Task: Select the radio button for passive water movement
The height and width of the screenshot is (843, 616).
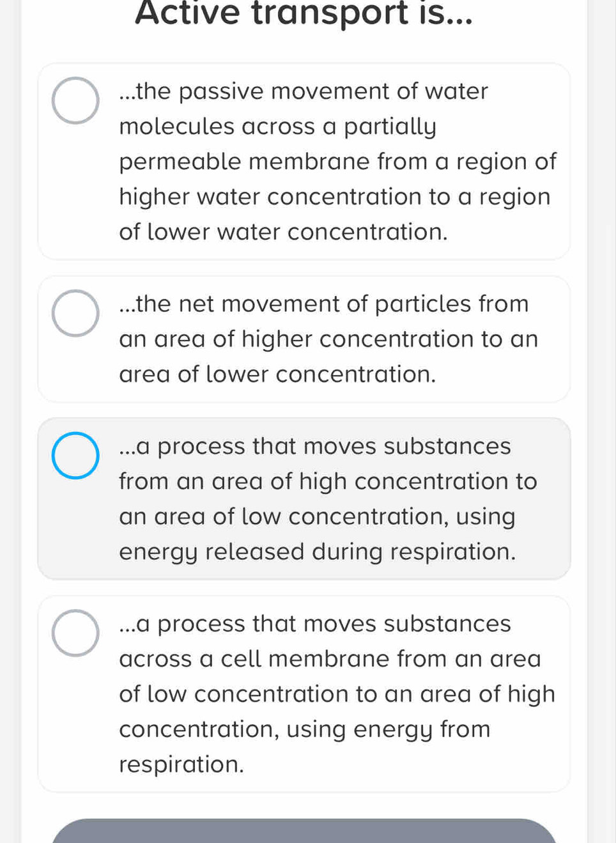Action: coord(75,100)
